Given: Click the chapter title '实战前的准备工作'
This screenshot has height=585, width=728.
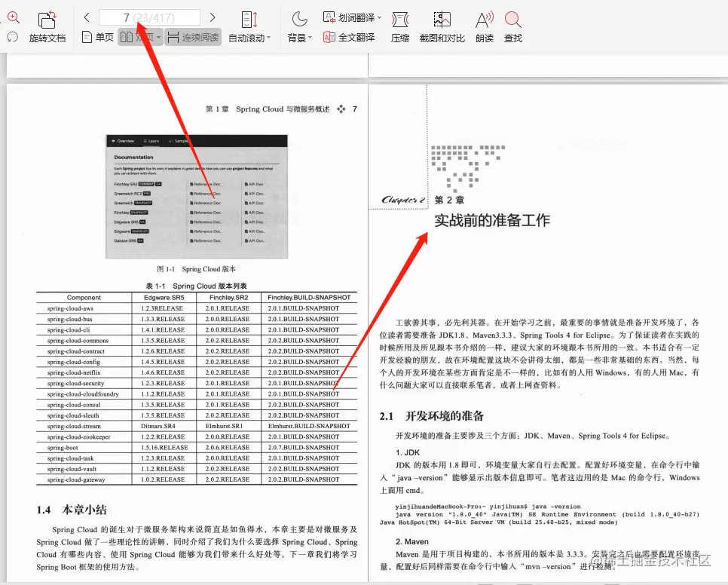Looking at the screenshot, I should tap(492, 220).
